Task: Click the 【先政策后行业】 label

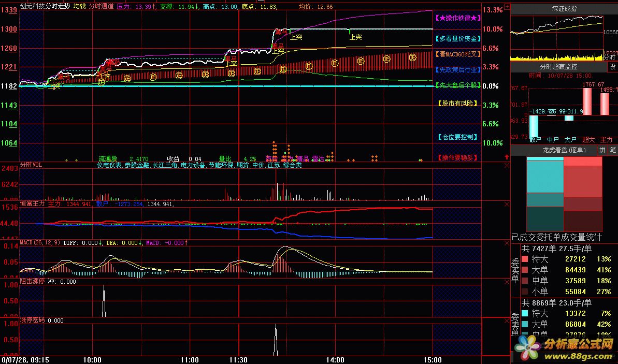Action: tap(457, 70)
